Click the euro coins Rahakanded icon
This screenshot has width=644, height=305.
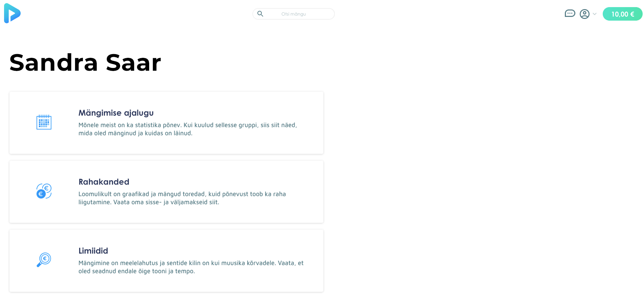(44, 191)
